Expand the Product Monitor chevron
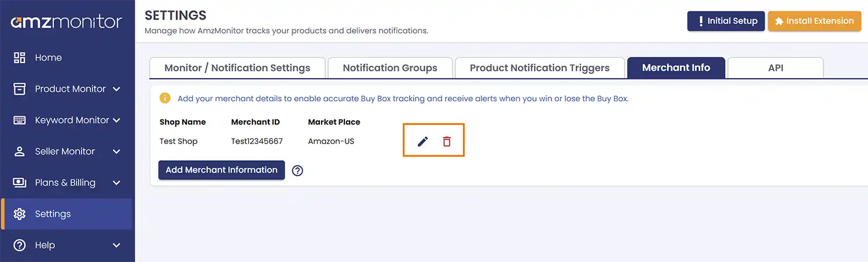 pyautogui.click(x=116, y=89)
